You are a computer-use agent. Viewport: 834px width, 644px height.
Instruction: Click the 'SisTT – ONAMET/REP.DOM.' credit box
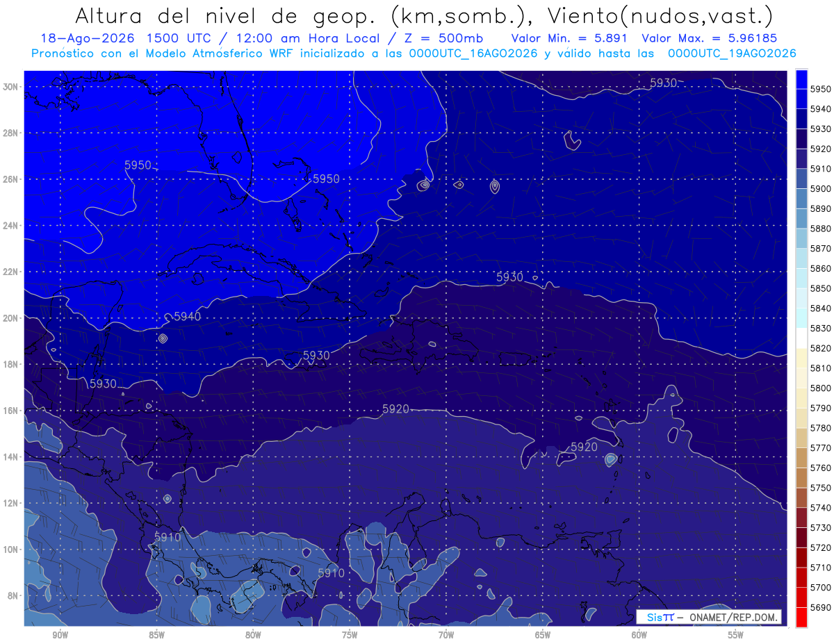(709, 617)
